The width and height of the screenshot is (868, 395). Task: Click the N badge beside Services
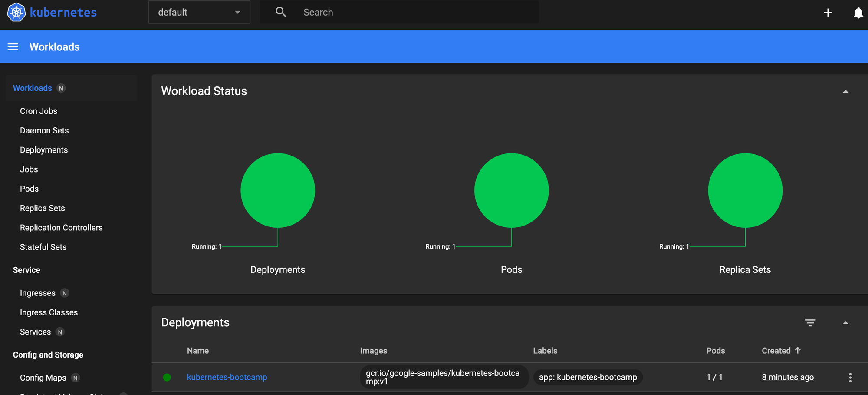(x=60, y=332)
